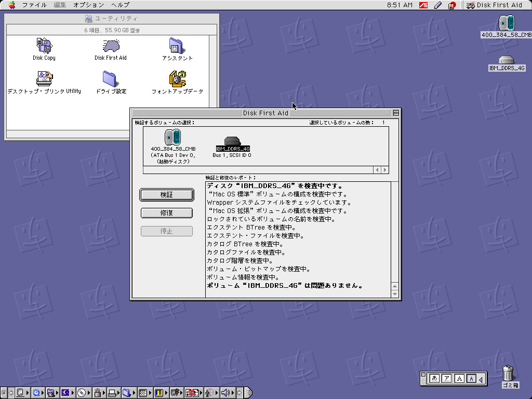This screenshot has height=399, width=532.
Task: Open QuickTime module in Control Strip
Action: tap(38, 393)
